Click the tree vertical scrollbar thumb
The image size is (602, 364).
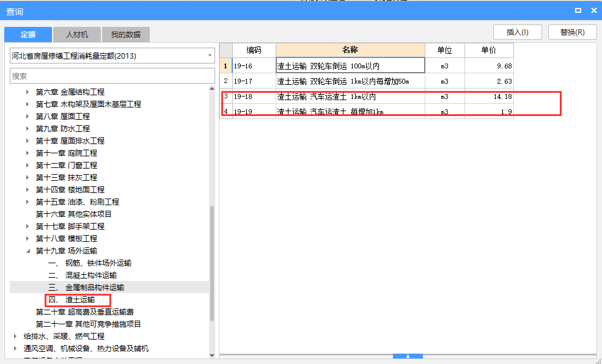coord(212,263)
